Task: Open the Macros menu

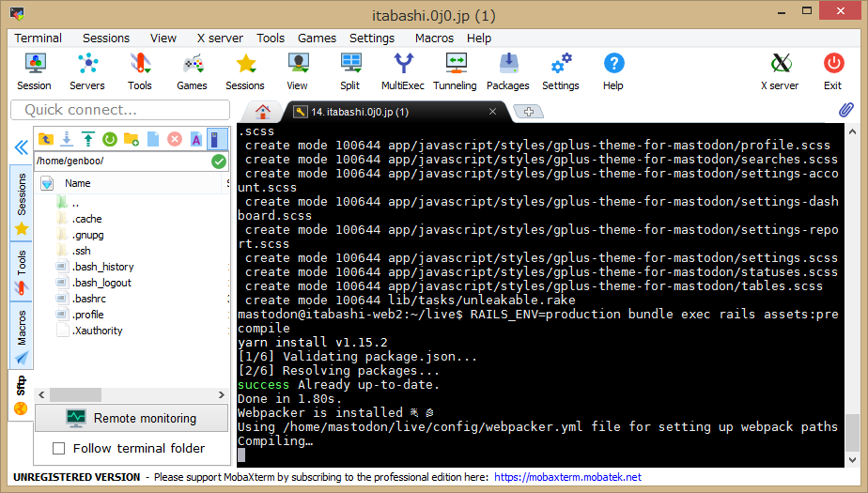Action: pos(434,39)
